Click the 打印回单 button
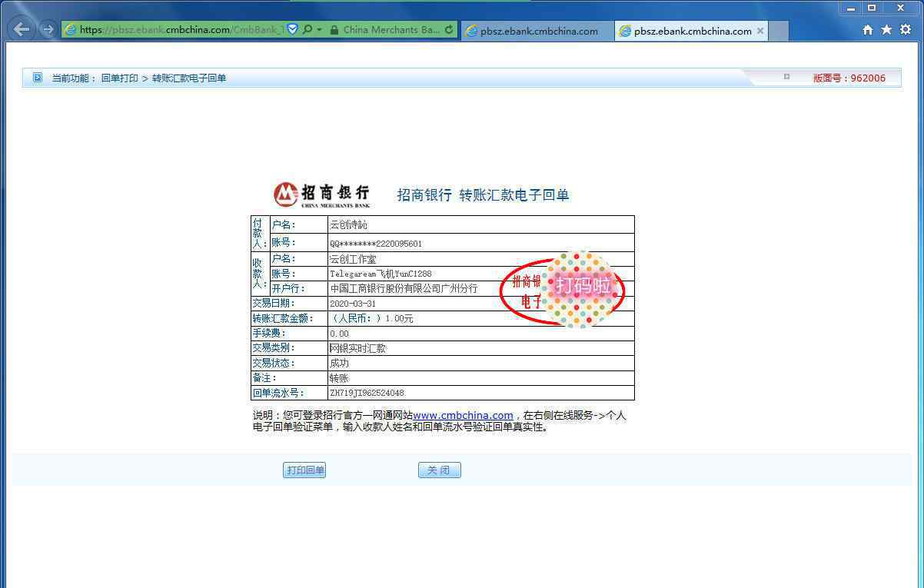The image size is (924, 588). tap(304, 470)
